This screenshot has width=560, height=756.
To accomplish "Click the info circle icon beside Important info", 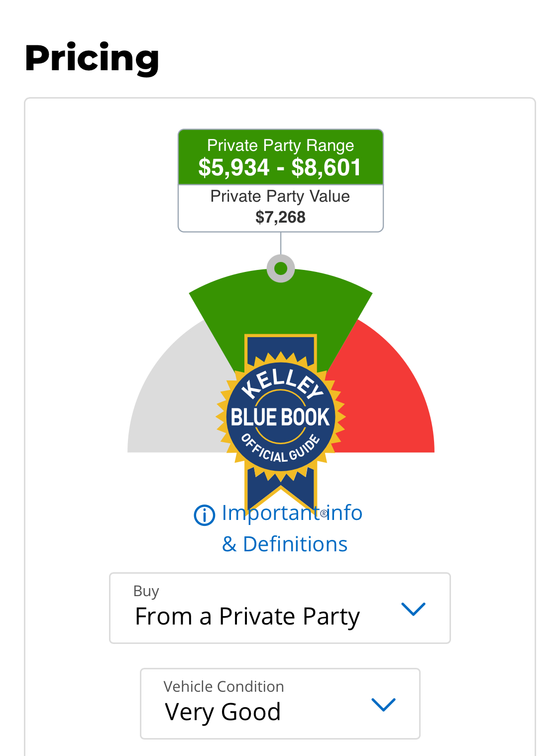I will 204,515.
